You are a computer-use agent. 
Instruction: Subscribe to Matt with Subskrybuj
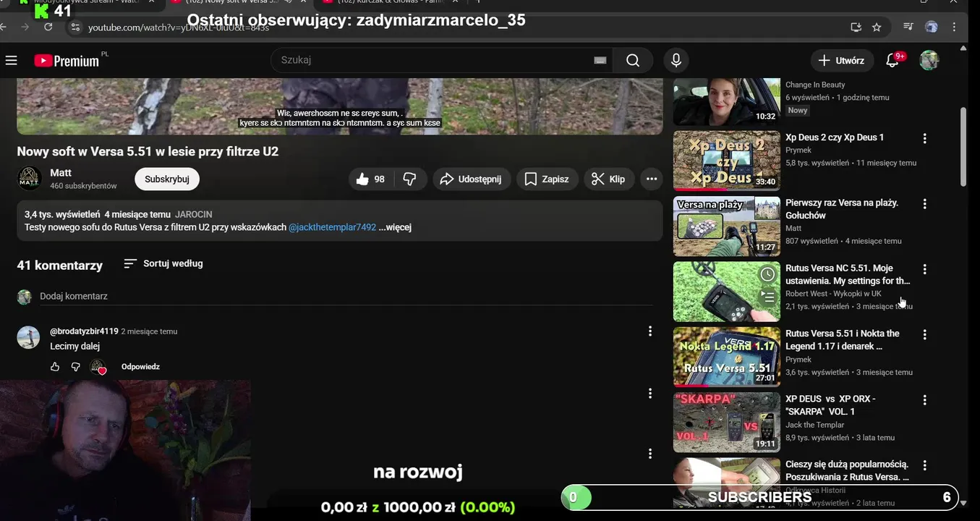167,179
